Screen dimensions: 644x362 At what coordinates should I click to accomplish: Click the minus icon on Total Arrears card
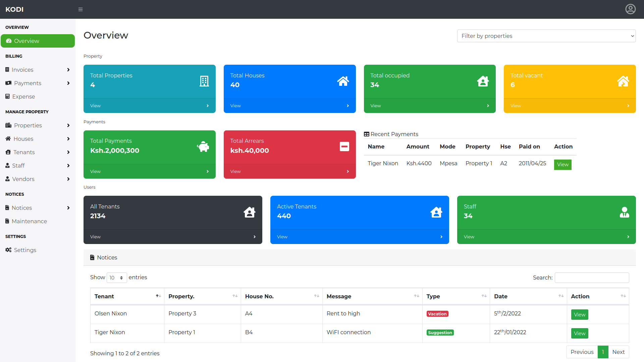coord(344,146)
